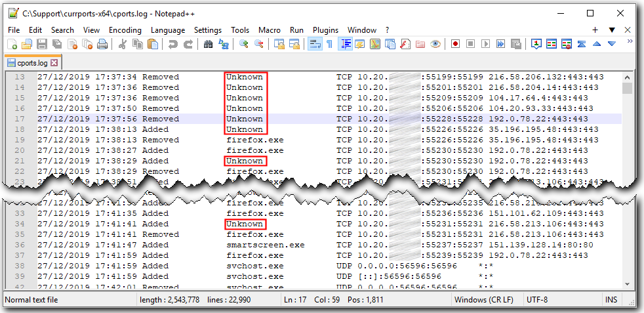Open the Plugins menu

(x=325, y=30)
